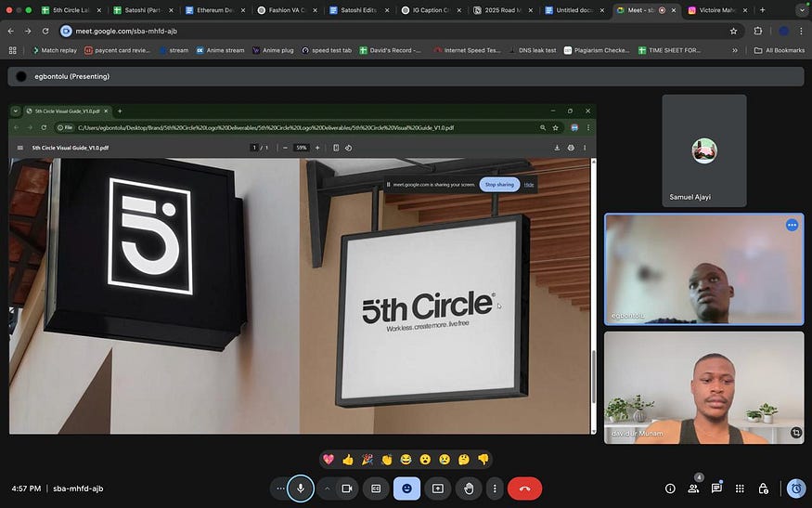Image resolution: width=812 pixels, height=508 pixels.
Task: Open meeting details info icon
Action: click(x=670, y=488)
